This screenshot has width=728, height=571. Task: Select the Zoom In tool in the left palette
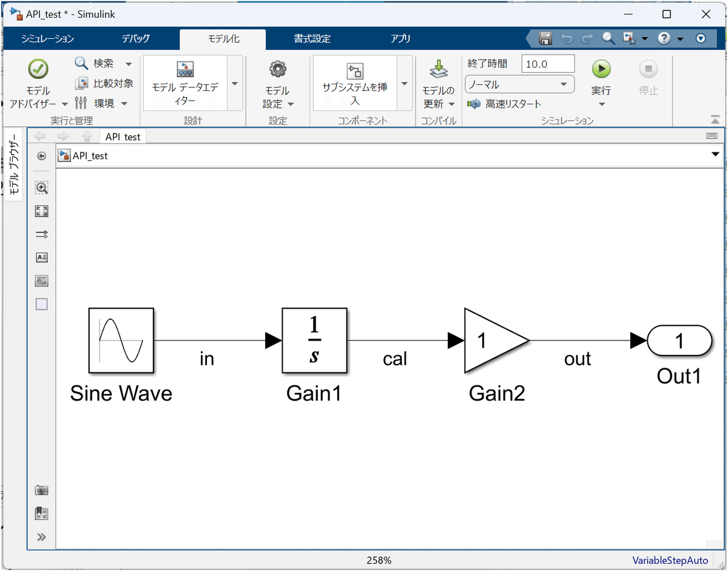(41, 188)
